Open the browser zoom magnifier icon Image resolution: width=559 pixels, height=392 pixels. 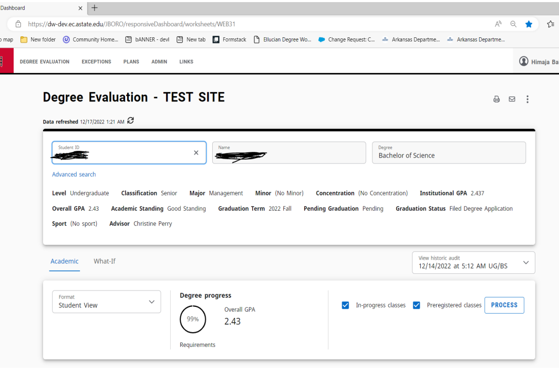point(513,24)
